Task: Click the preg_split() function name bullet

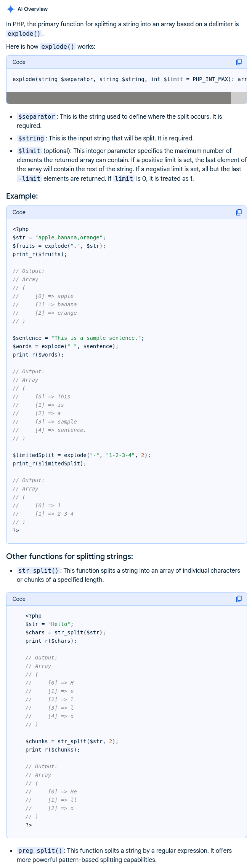Action: click(x=40, y=851)
